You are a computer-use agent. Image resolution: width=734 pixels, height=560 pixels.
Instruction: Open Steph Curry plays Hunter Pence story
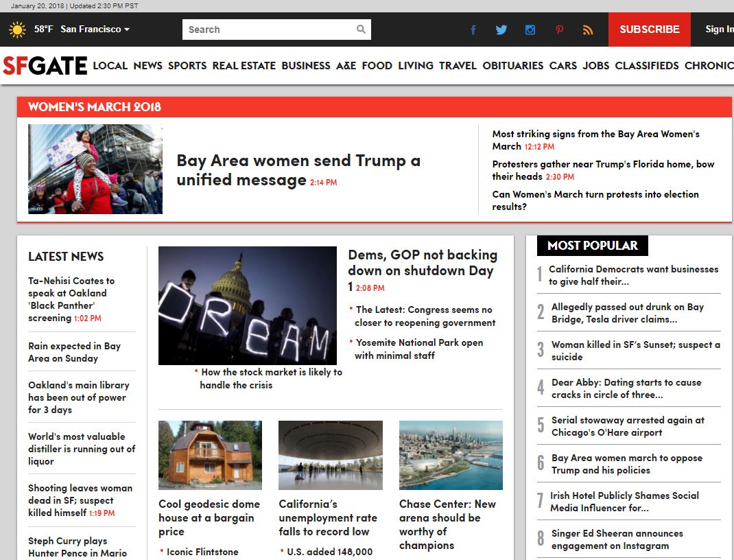click(x=78, y=547)
